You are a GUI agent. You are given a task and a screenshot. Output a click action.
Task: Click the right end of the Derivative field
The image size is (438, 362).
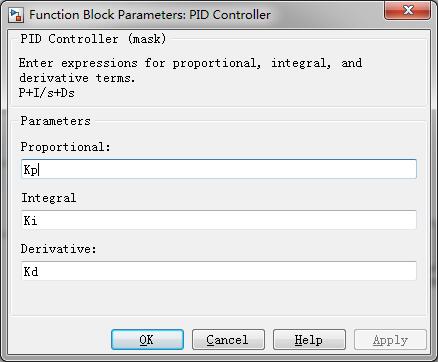(408, 271)
